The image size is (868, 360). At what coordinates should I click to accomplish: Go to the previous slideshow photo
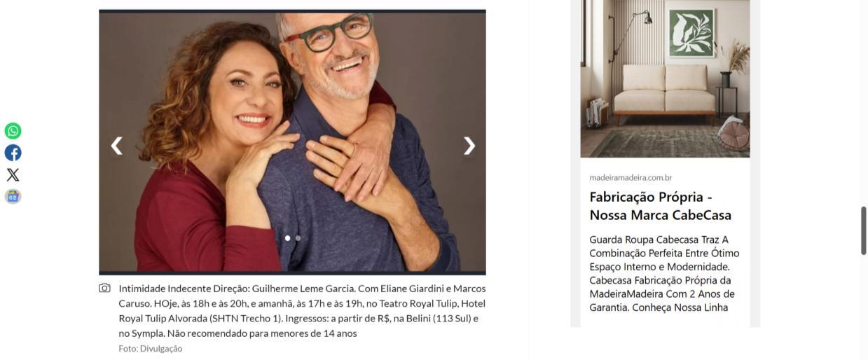point(117,145)
